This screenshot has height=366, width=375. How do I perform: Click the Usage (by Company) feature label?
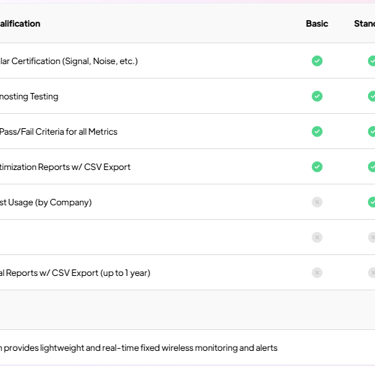46,202
